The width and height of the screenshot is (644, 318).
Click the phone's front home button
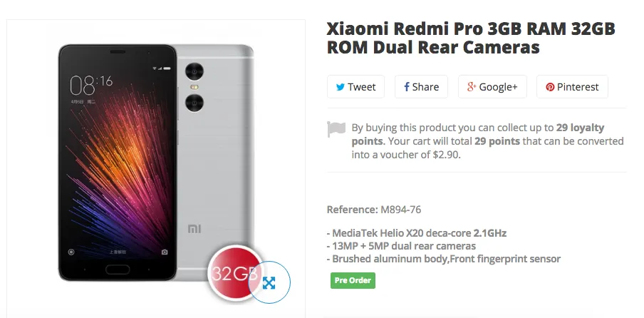[x=118, y=270]
